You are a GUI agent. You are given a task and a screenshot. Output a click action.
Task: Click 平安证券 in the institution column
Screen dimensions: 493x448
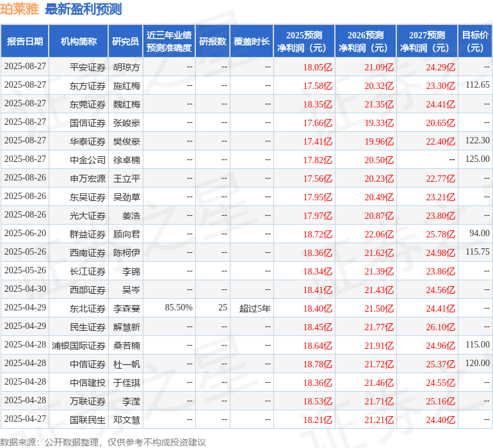click(87, 67)
